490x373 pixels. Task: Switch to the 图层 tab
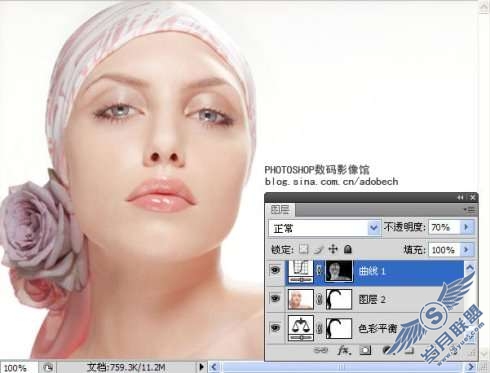click(x=280, y=210)
